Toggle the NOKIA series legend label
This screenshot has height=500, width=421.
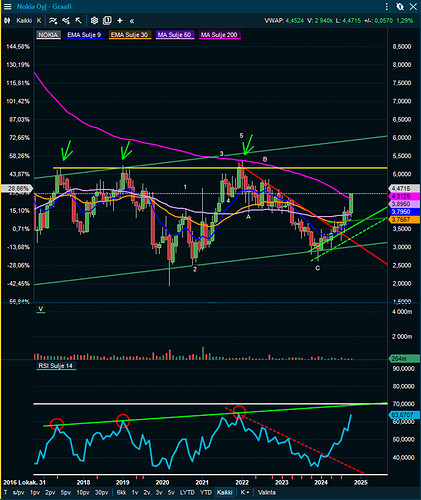(48, 35)
